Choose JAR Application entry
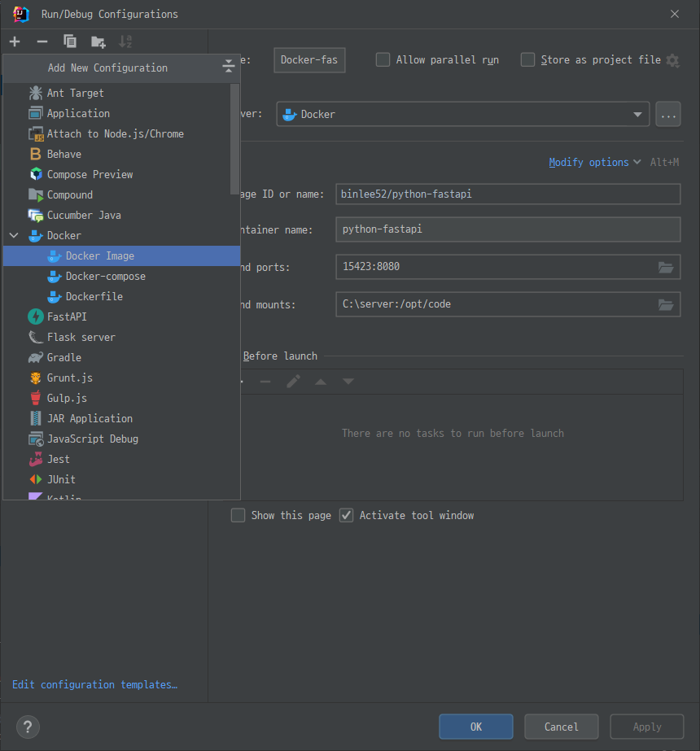 tap(122, 418)
